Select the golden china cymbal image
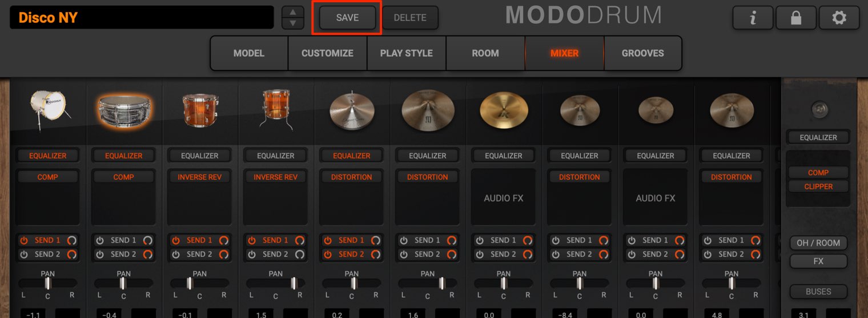 click(x=504, y=110)
